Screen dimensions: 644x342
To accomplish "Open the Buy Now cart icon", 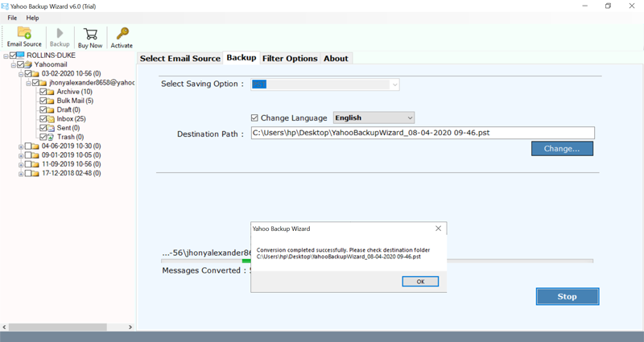I will coord(90,34).
